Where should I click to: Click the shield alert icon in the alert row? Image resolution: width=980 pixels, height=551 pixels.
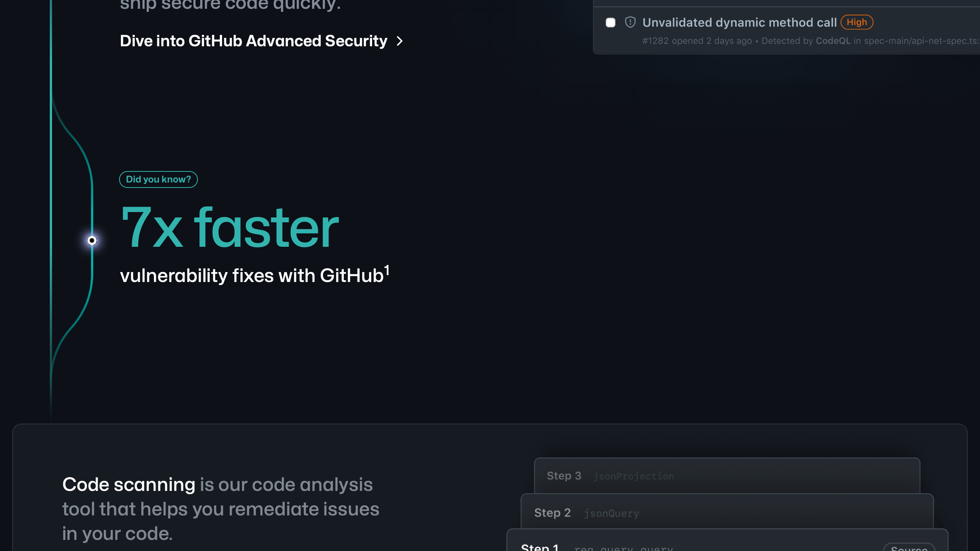[x=630, y=22]
